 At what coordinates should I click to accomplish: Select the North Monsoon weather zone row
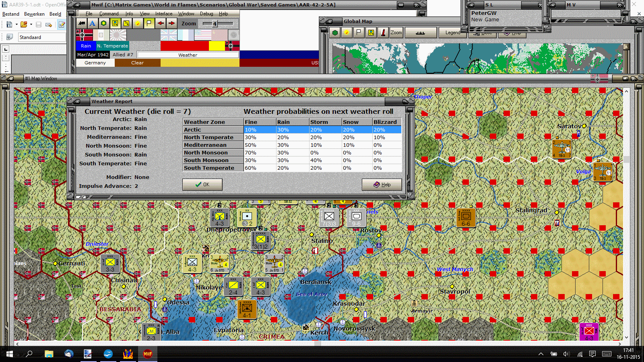(292, 152)
